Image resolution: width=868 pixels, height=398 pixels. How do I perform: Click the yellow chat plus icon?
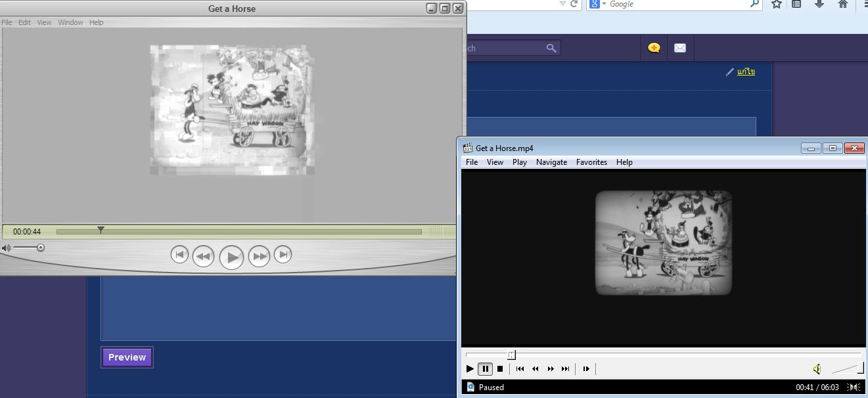(654, 48)
